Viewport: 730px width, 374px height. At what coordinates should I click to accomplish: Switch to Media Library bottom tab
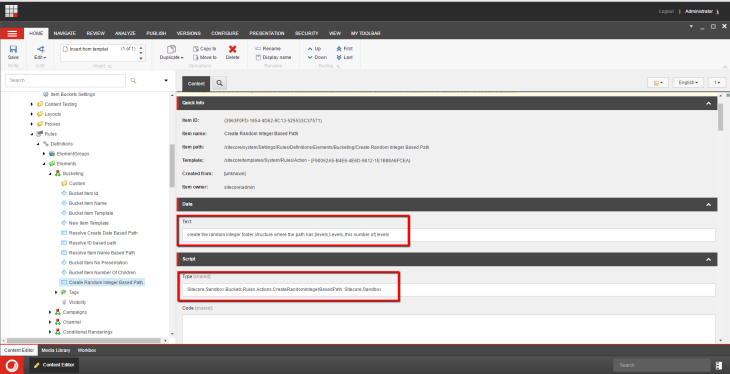click(x=56, y=350)
